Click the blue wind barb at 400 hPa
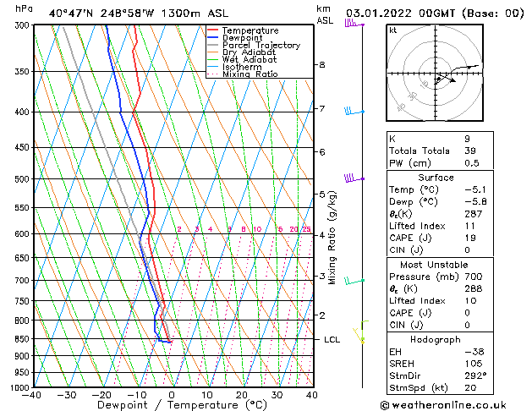 [x=354, y=111]
